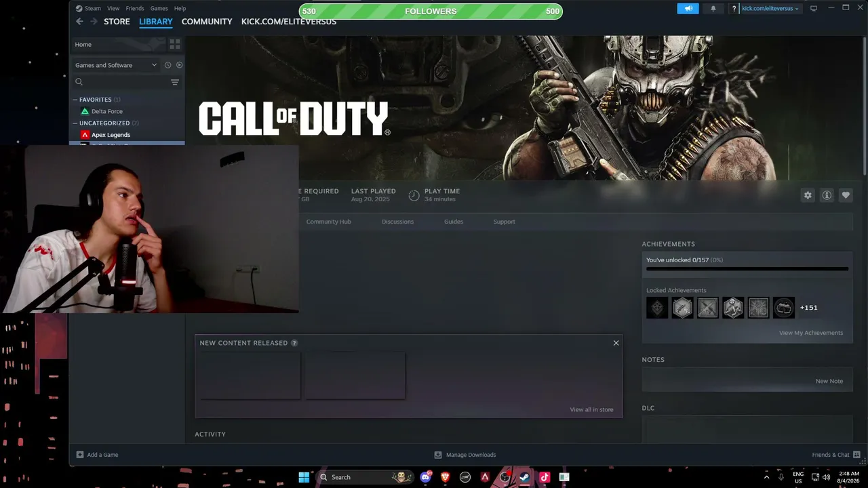
Task: Open Windows Start menu
Action: 304,477
